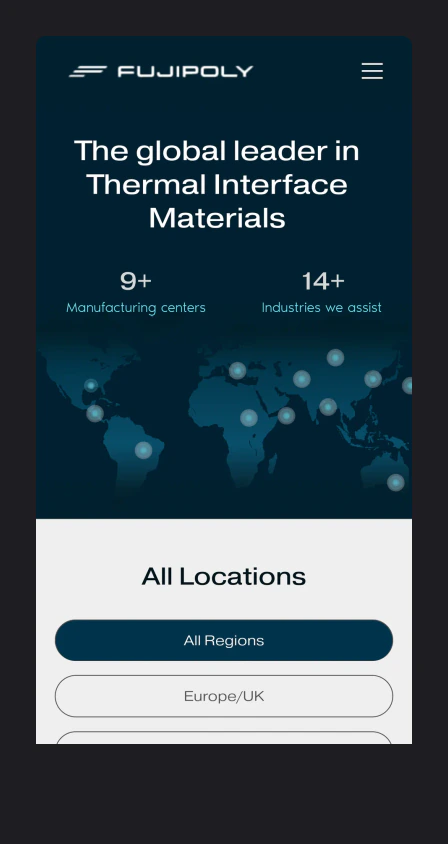Click the map marker in the southeastern US

pos(91,385)
